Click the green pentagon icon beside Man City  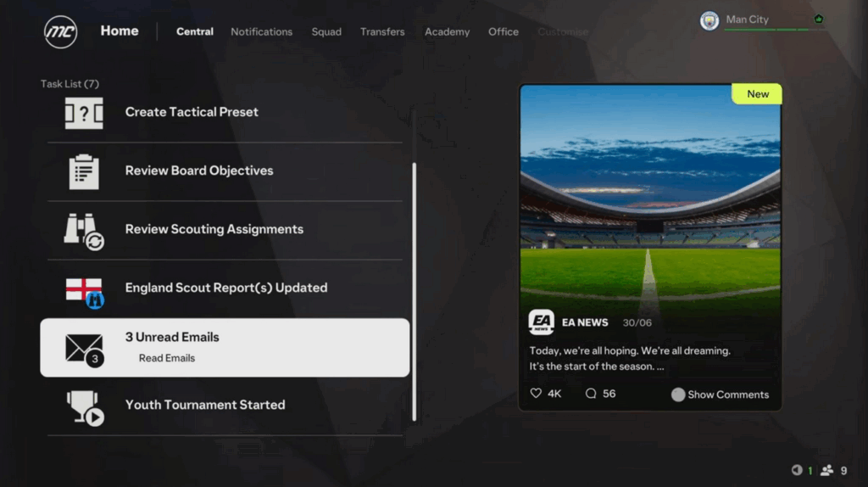819,19
